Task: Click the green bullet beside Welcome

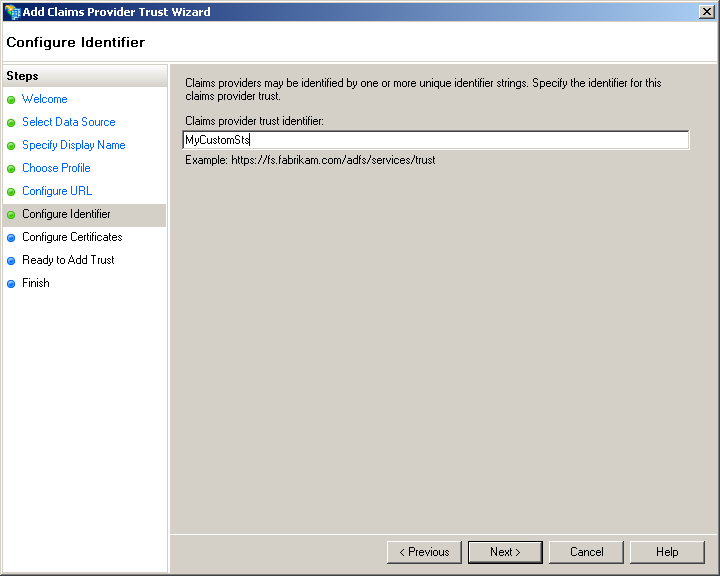Action: 11,100
